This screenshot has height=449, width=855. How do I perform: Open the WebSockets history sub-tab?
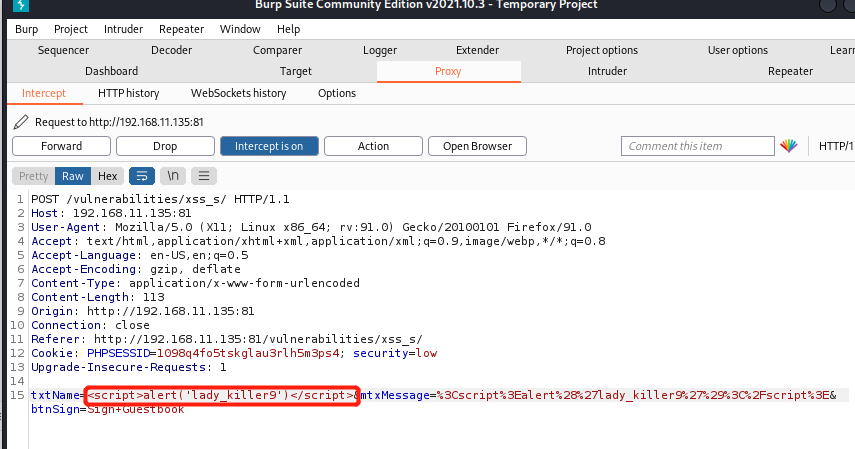(x=238, y=93)
